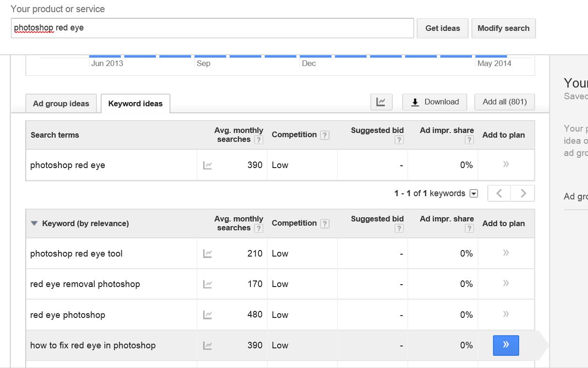Click the Search terms column header

click(x=55, y=135)
